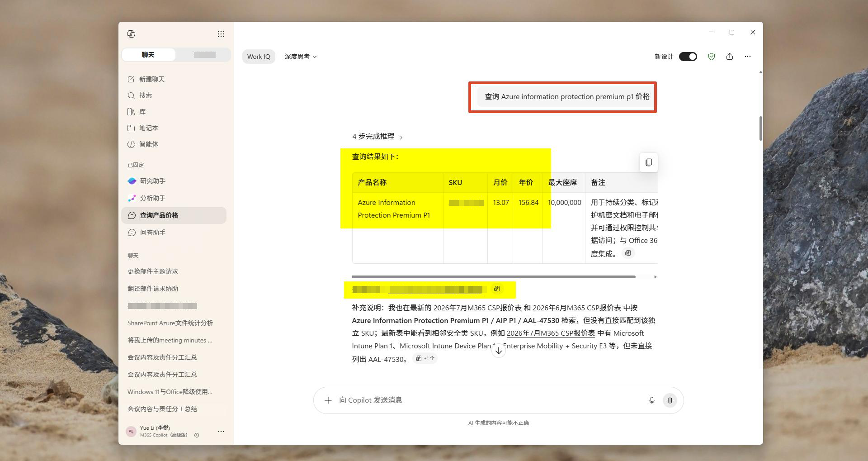Click the green shield protection icon

[712, 57]
